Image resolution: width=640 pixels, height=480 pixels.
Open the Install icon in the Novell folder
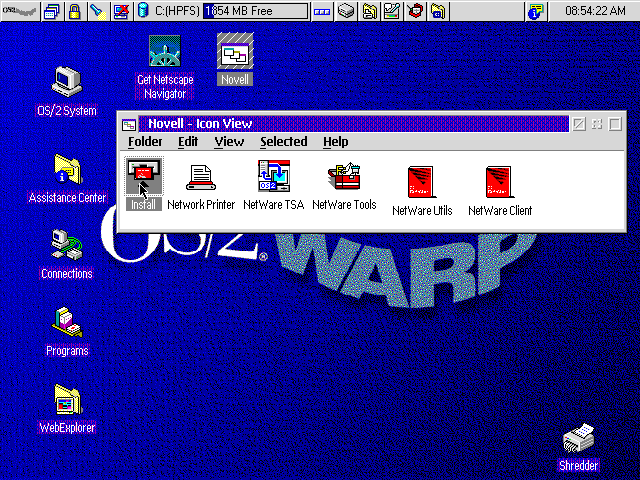pyautogui.click(x=144, y=176)
